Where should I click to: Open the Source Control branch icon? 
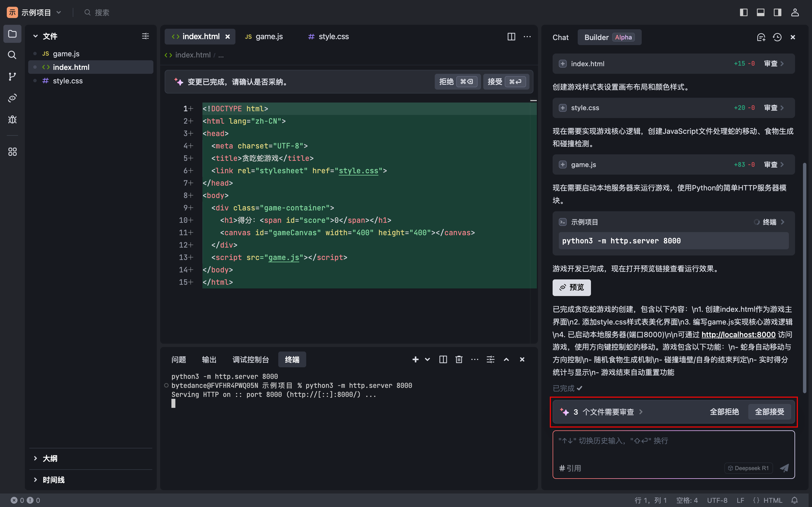point(12,76)
